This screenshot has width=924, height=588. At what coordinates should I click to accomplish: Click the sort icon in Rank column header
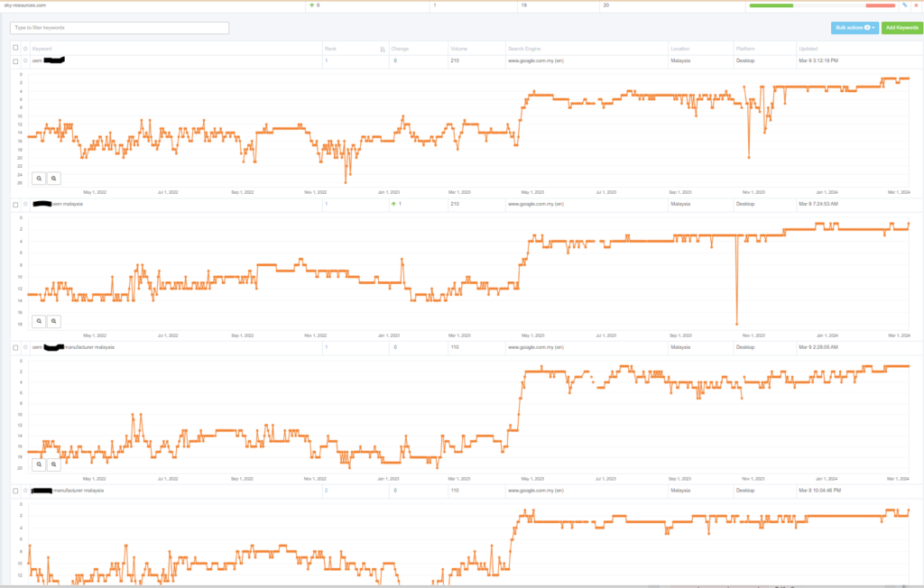383,49
